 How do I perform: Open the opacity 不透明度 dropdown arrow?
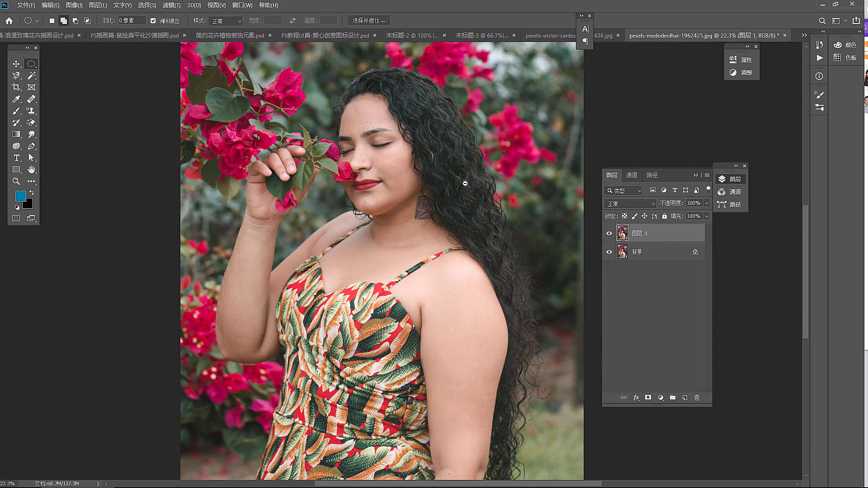(x=707, y=203)
